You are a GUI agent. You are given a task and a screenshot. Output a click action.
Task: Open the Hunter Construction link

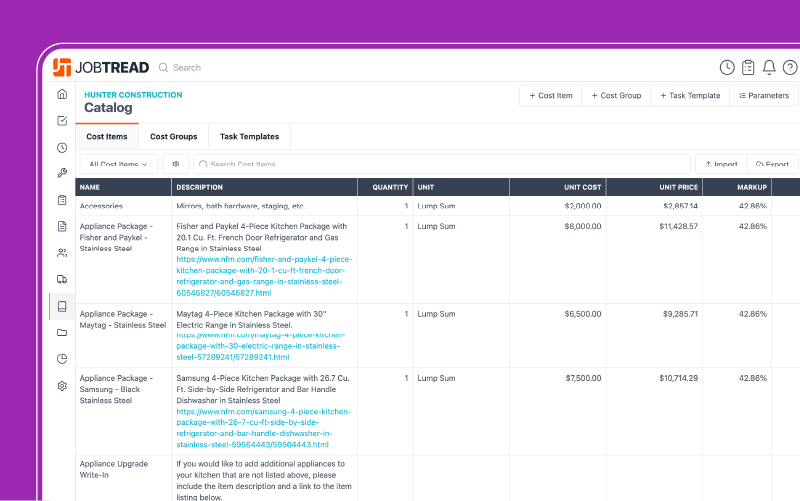[133, 95]
